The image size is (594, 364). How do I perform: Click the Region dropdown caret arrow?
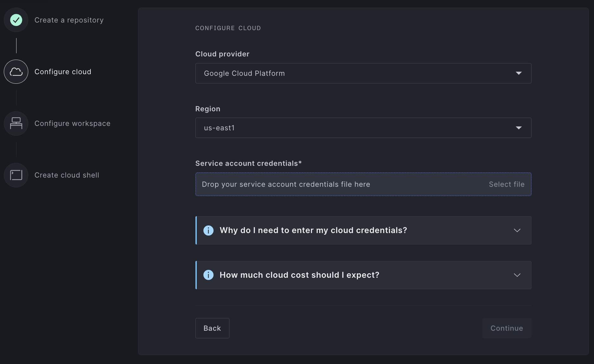pyautogui.click(x=518, y=128)
